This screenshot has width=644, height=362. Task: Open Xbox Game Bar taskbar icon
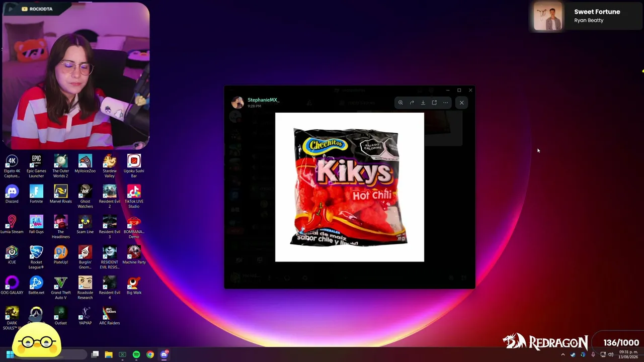click(x=122, y=354)
